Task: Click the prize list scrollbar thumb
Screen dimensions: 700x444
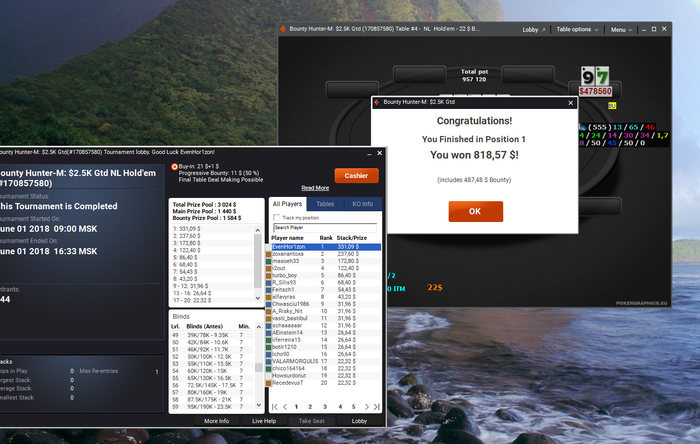Action: (258, 261)
